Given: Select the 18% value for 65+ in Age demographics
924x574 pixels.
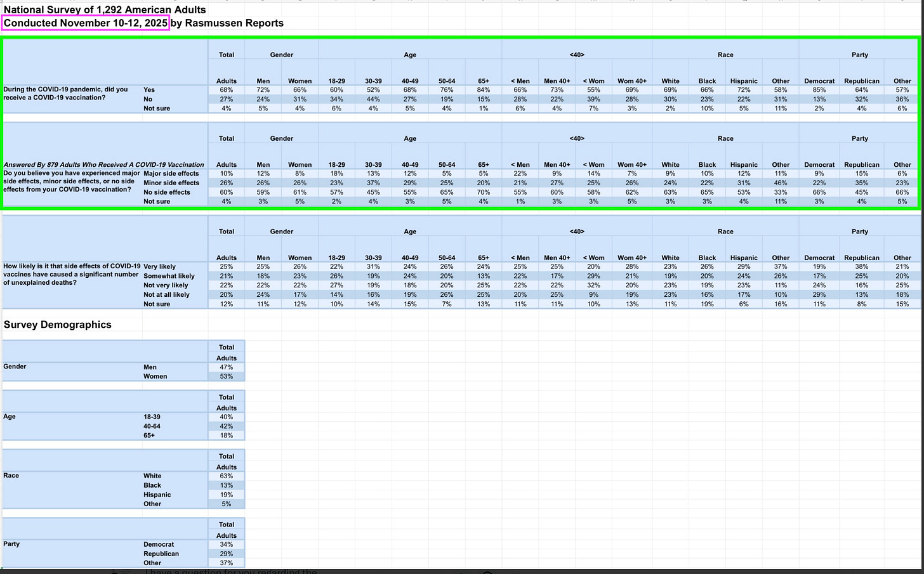Looking at the screenshot, I should pos(227,436).
